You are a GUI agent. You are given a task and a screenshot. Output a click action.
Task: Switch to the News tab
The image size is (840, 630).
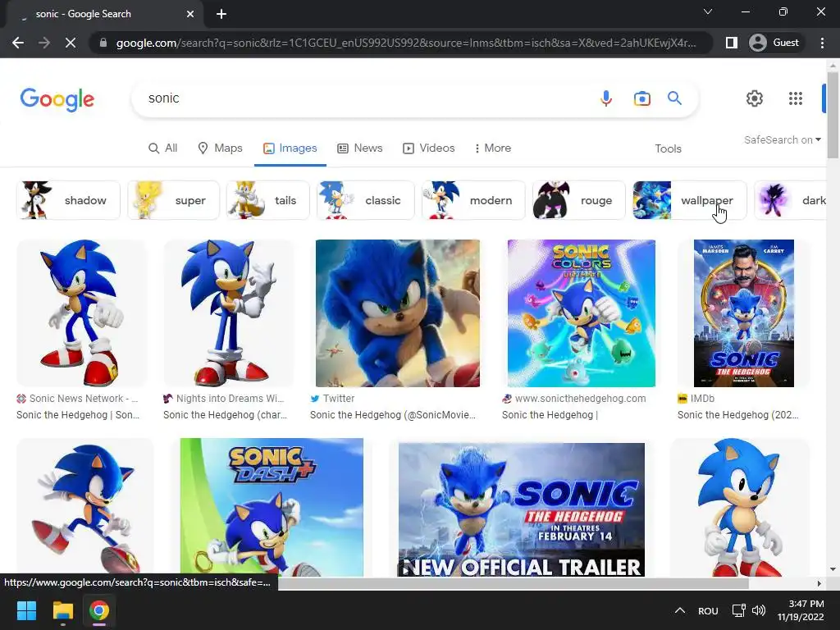tap(359, 148)
